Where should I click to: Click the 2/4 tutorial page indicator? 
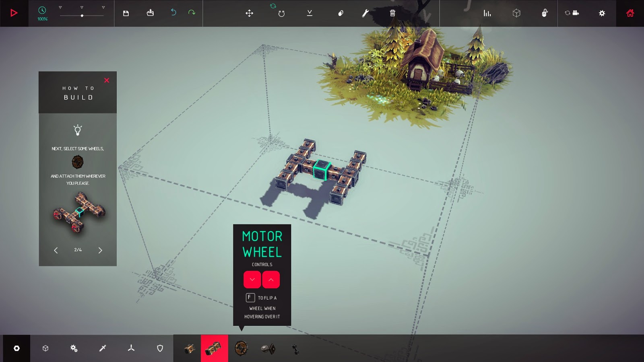pos(78,250)
